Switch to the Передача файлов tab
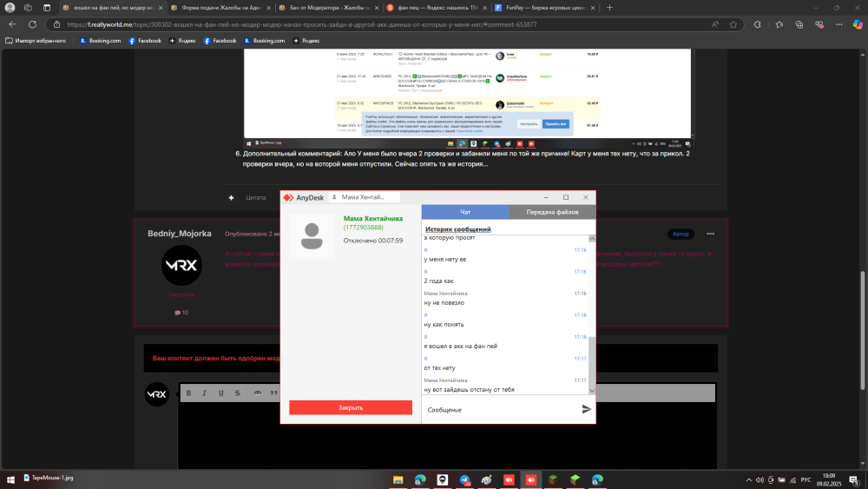 click(552, 212)
